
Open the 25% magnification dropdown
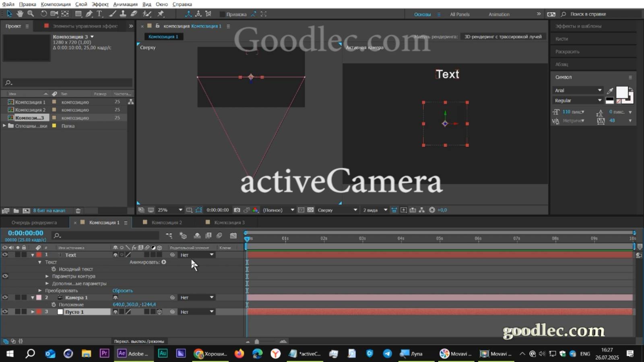(x=169, y=210)
